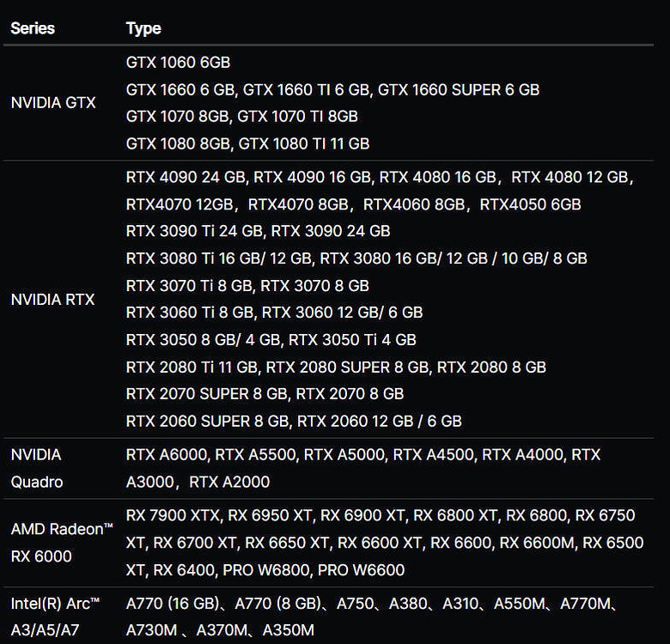Click the Type column header
Image resolution: width=670 pixels, height=644 pixels.
point(143,28)
